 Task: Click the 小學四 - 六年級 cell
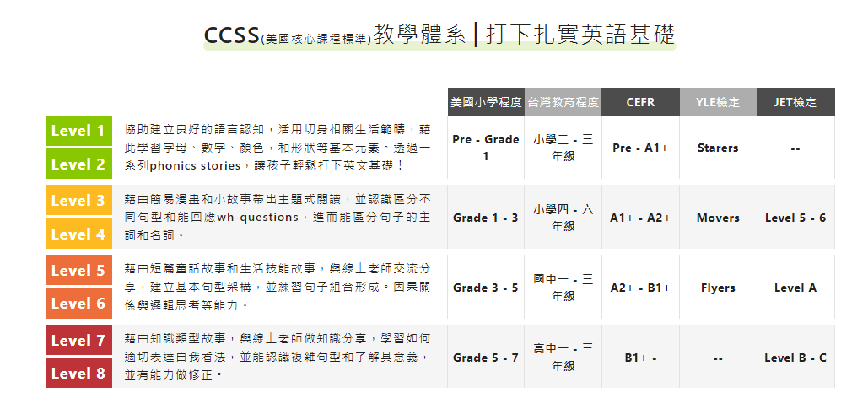(x=563, y=218)
